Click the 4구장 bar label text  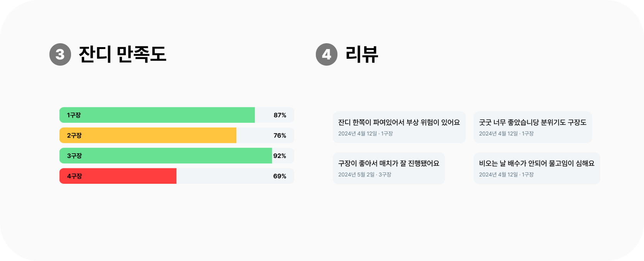[75, 176]
